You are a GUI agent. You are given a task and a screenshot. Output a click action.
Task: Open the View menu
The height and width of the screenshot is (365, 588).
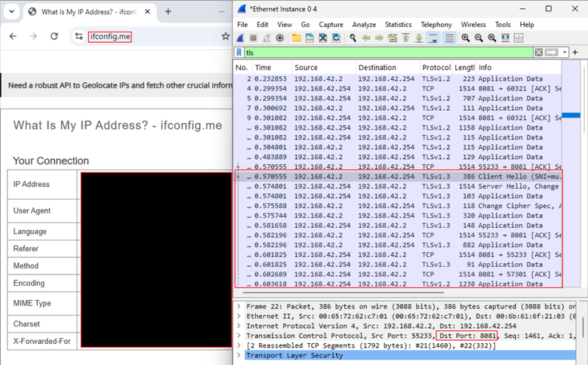[x=285, y=24]
